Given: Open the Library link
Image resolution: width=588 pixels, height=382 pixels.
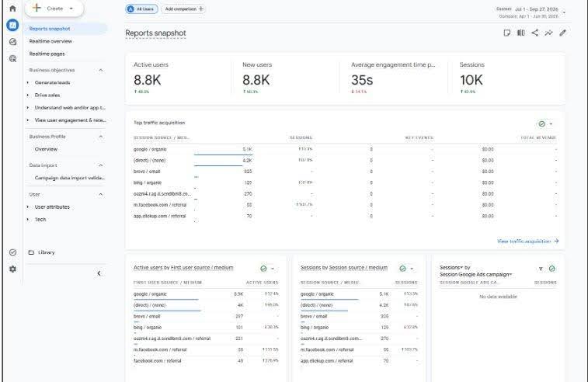Looking at the screenshot, I should [x=42, y=252].
